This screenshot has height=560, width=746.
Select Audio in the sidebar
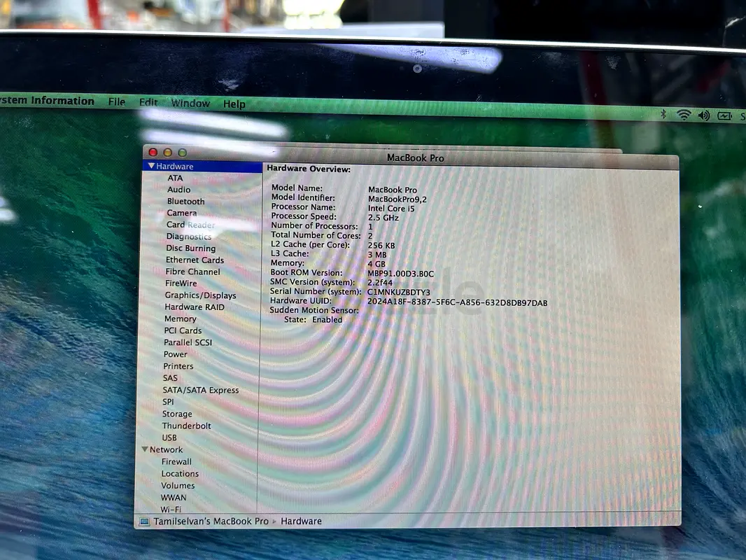tap(178, 190)
